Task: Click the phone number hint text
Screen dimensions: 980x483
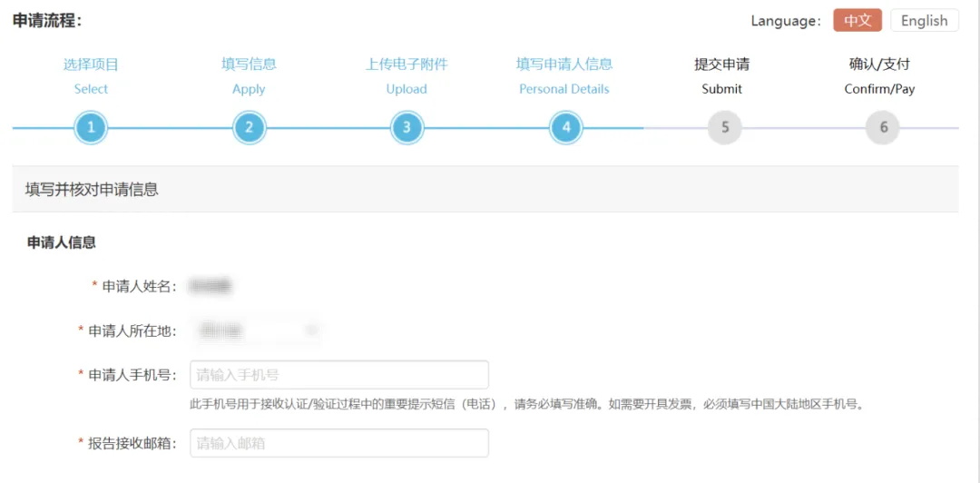Action: tap(526, 404)
